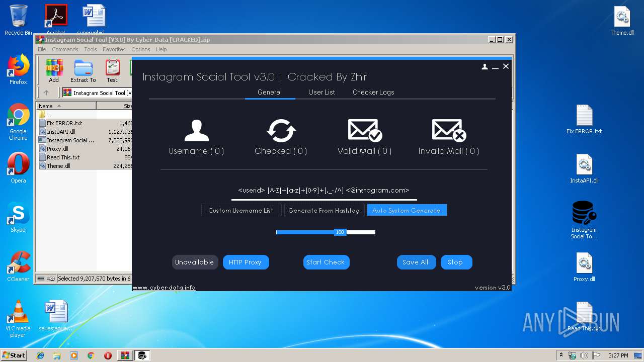Click Windows Explorer folder taskbar icon
644x362 pixels.
tap(57, 355)
